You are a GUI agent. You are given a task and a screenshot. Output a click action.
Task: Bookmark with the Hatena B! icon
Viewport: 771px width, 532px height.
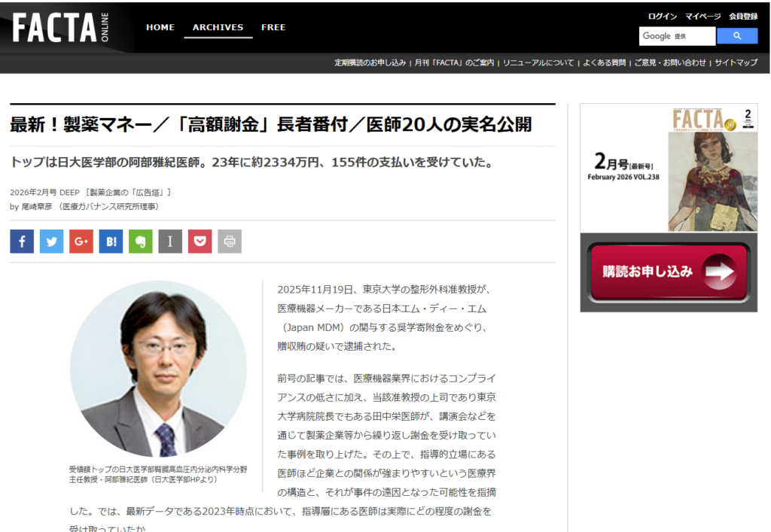[111, 242]
